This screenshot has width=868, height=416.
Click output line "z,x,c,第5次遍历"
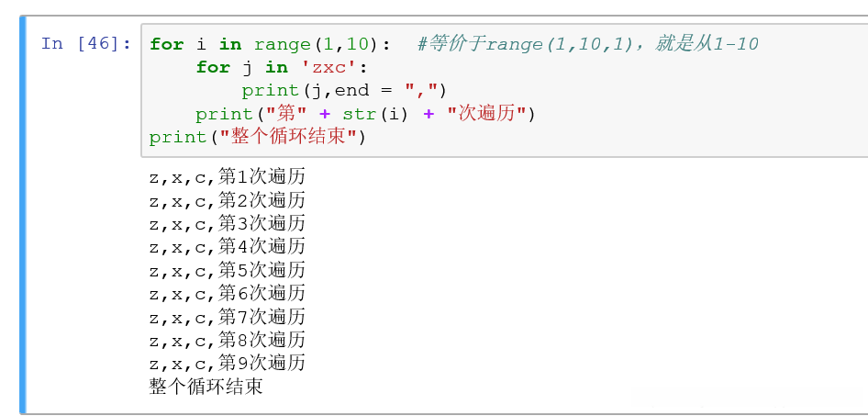227,270
